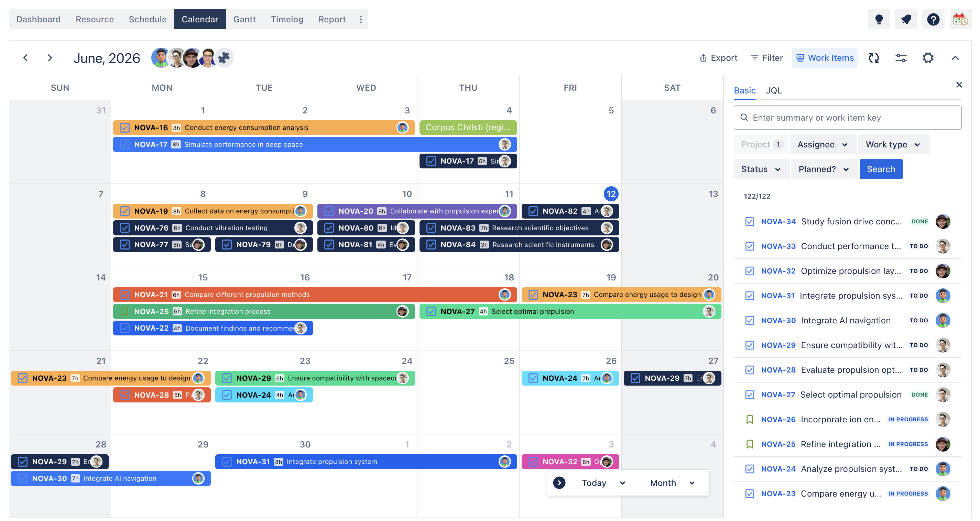Click the blue Search button
The width and height of the screenshot is (980, 521).
(881, 169)
